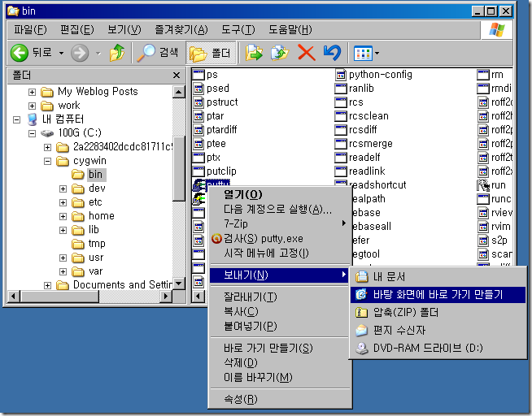Image resolution: width=532 pixels, height=416 pixels.
Task: Choose 붙여넣기(P) in context menu
Action: [280, 326]
